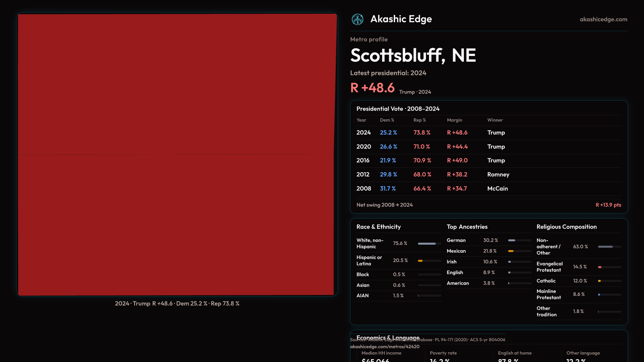Click the R +48.6 margin headline

point(372,88)
